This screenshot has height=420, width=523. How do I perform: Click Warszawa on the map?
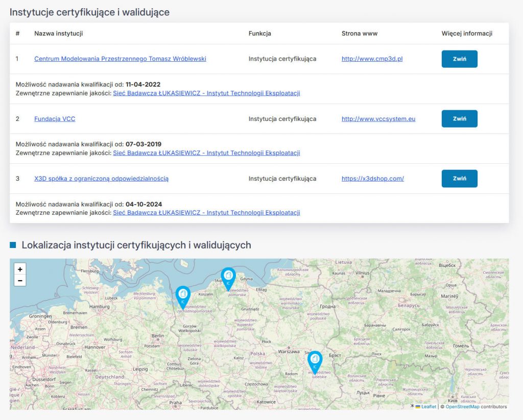pos(289,352)
